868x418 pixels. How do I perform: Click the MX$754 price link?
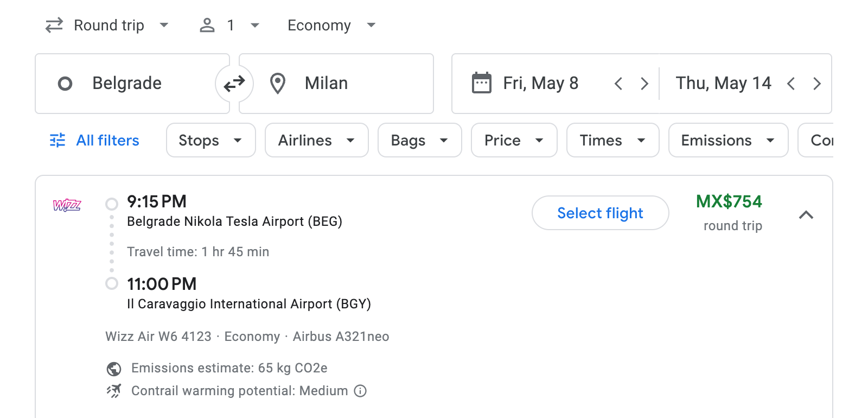click(x=729, y=201)
